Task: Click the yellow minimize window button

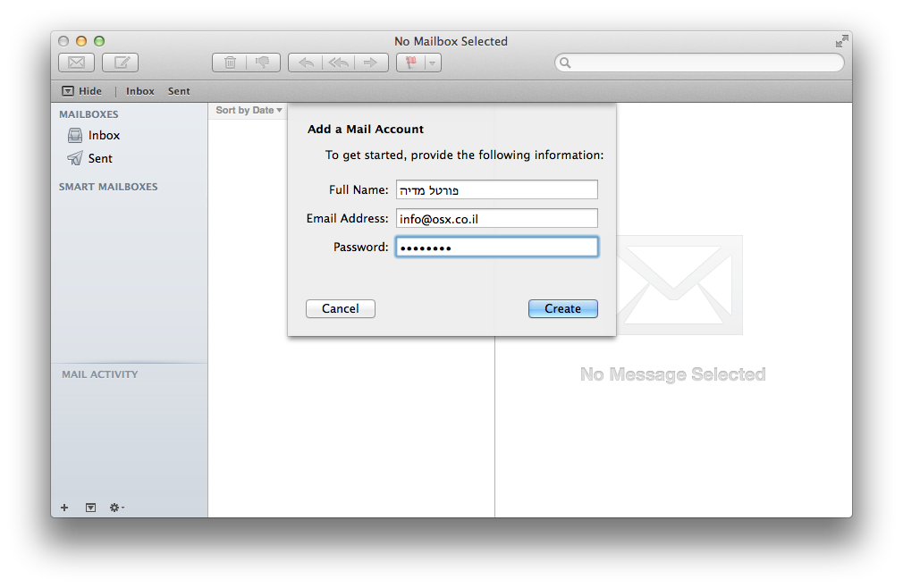Action: (81, 41)
